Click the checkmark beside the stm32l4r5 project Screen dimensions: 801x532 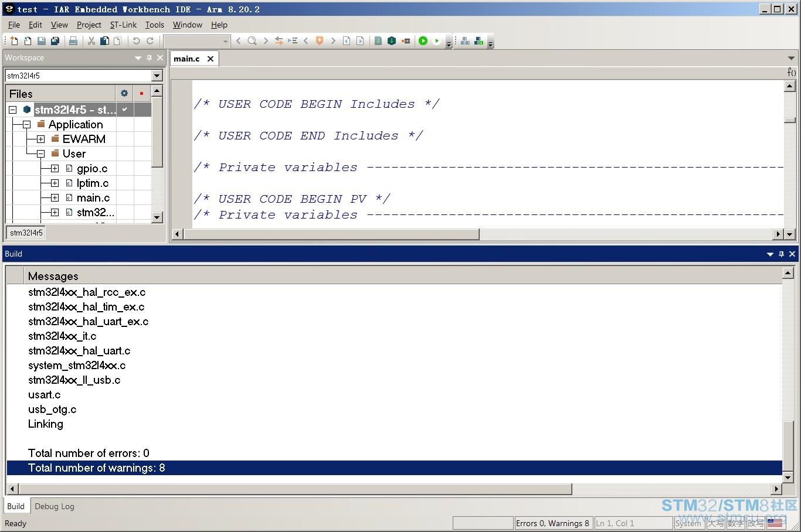pyautogui.click(x=125, y=110)
